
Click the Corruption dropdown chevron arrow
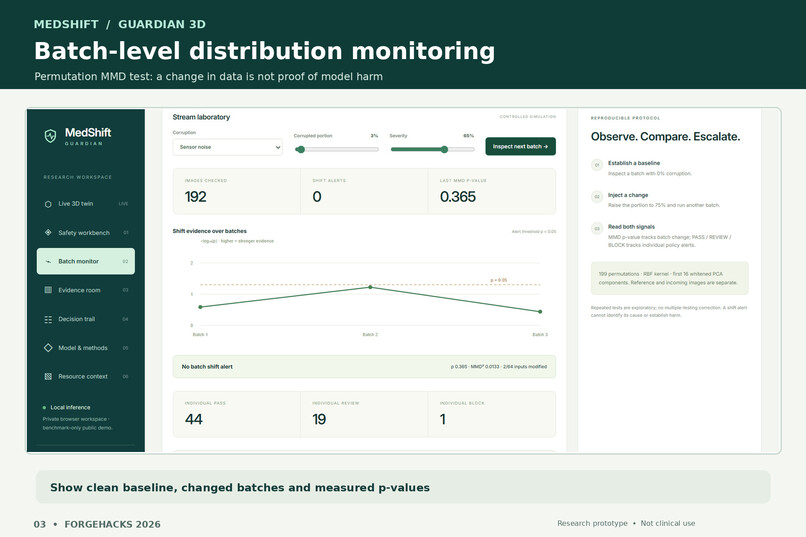(x=278, y=147)
